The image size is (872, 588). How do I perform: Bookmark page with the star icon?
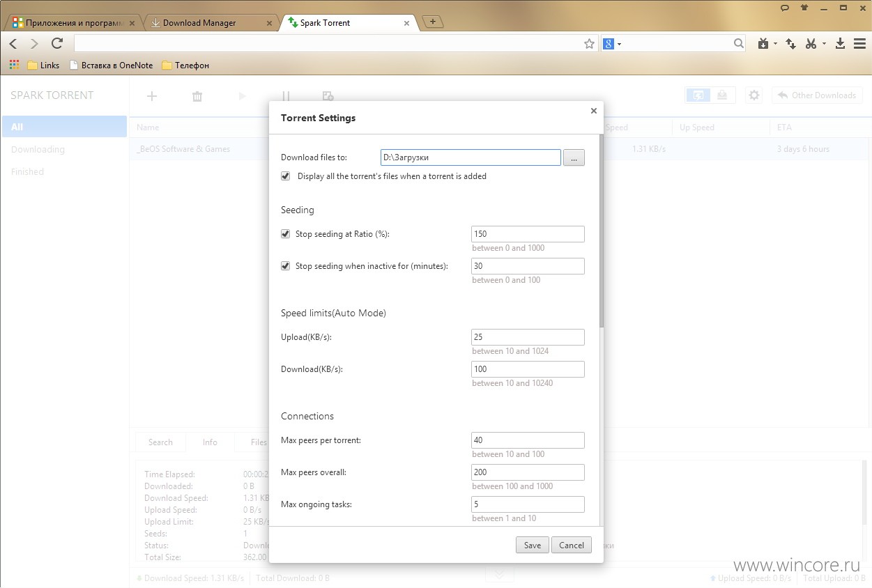coord(589,43)
